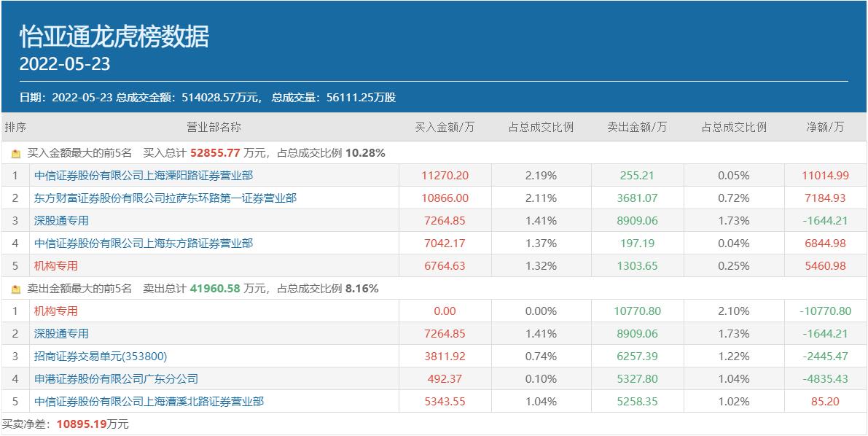Click 机构专用 ranked first in sellers
The height and width of the screenshot is (436, 868).
click(55, 311)
